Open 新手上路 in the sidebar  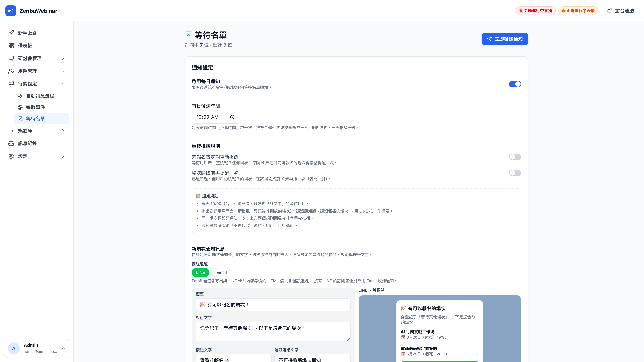click(37, 33)
